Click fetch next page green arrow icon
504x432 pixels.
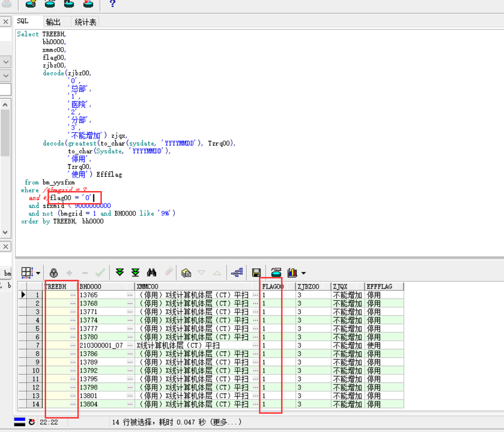coord(120,273)
